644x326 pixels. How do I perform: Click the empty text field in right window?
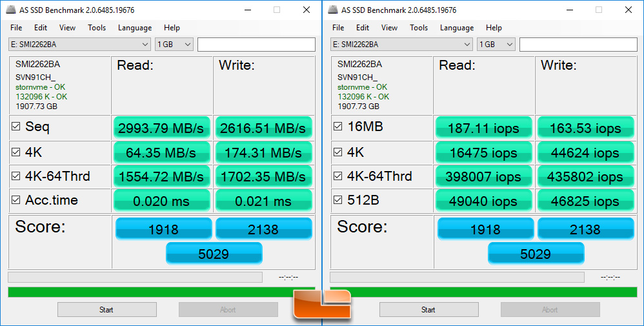pos(578,45)
